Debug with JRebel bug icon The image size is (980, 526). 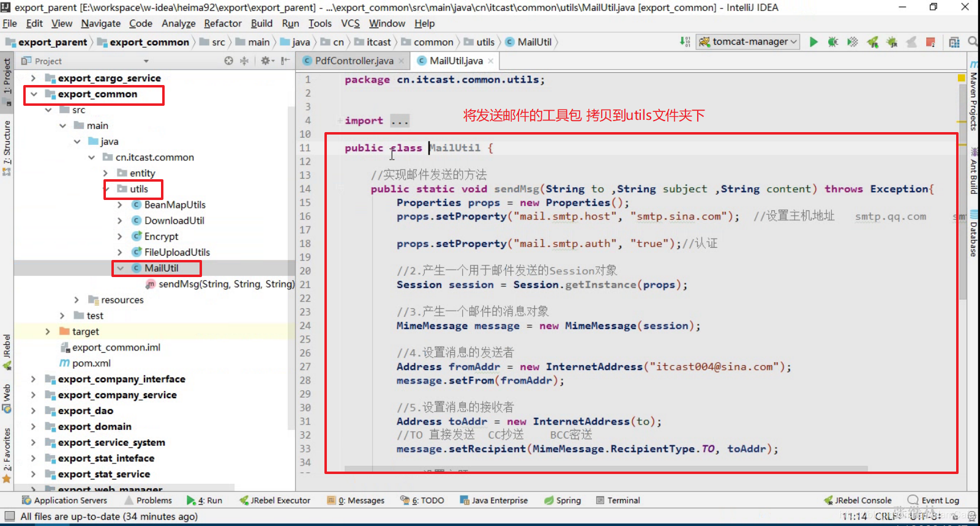coord(892,42)
